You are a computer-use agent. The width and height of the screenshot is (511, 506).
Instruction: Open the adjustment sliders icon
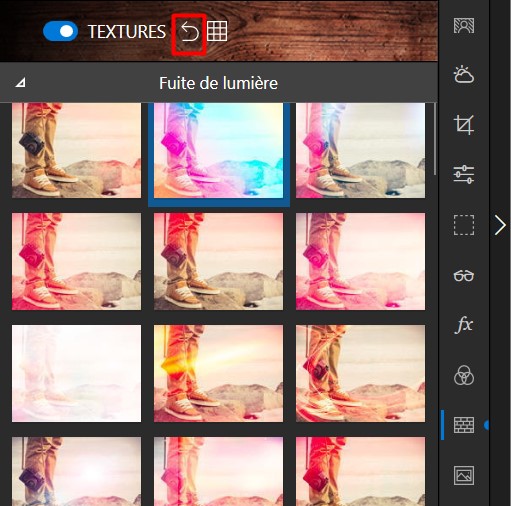tap(464, 175)
